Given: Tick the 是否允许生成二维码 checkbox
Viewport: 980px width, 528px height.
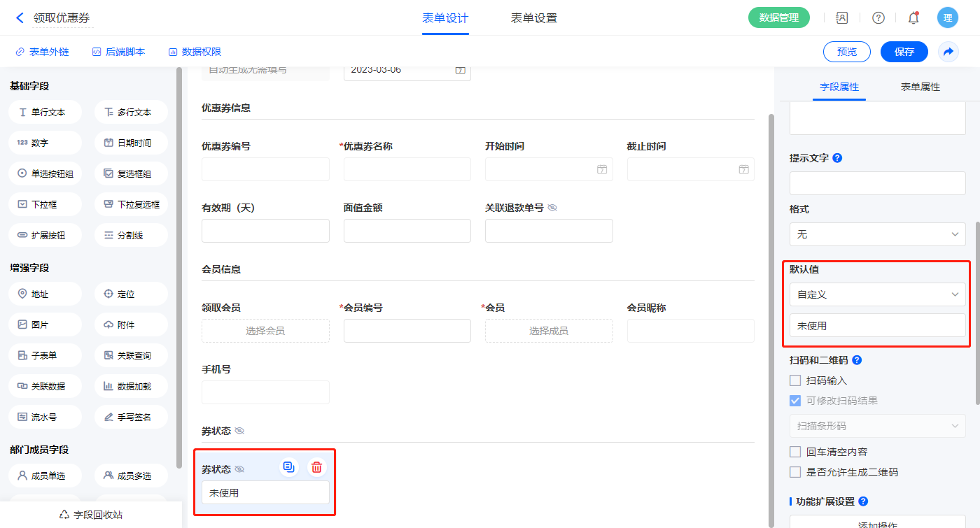Looking at the screenshot, I should (795, 472).
